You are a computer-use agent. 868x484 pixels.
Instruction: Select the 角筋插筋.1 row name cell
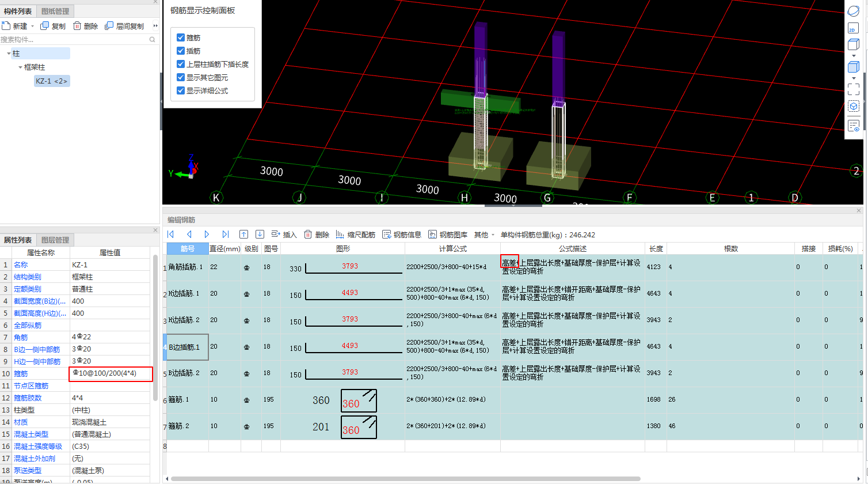tap(188, 267)
